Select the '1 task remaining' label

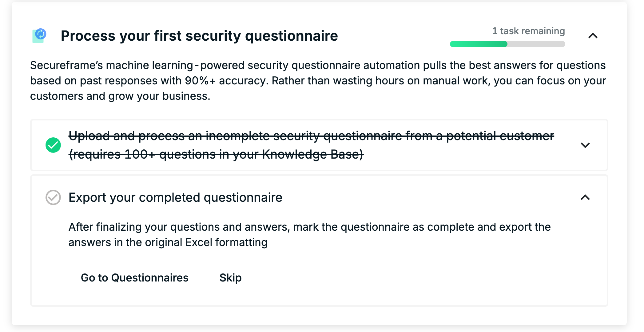[x=528, y=31]
